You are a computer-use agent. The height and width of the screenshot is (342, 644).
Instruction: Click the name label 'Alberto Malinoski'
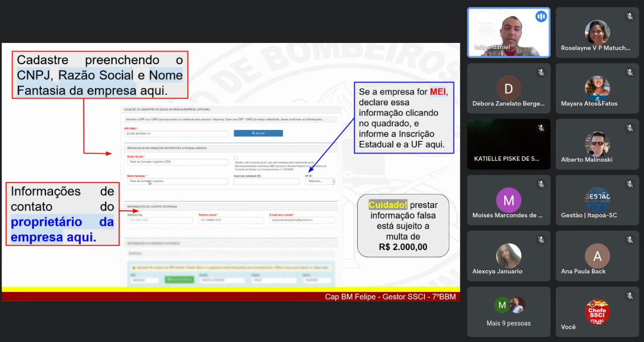pyautogui.click(x=586, y=160)
